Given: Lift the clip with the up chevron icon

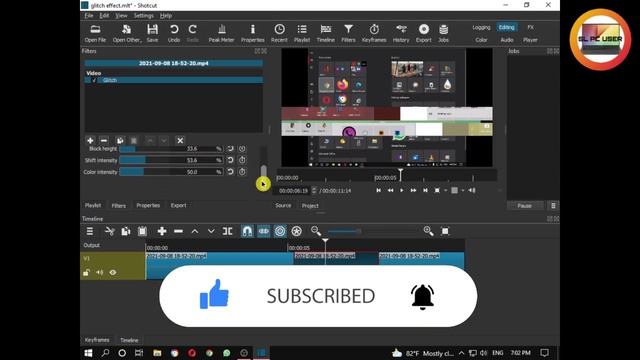Looking at the screenshot, I should tap(195, 231).
